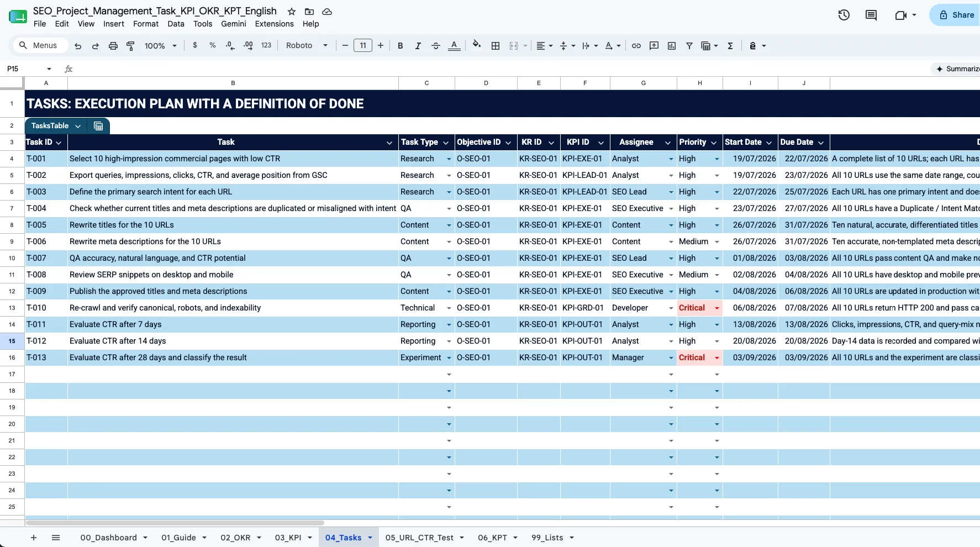
Task: Open version history clock icon
Action: coord(844,15)
